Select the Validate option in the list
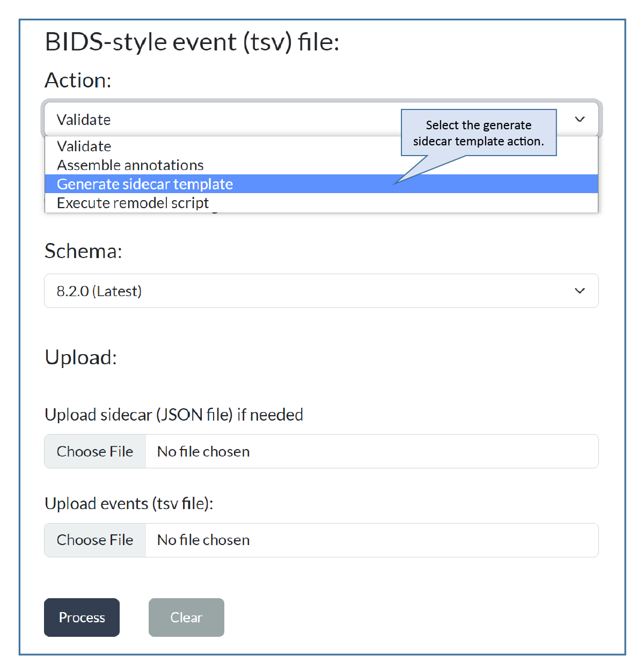The image size is (644, 669). click(84, 146)
